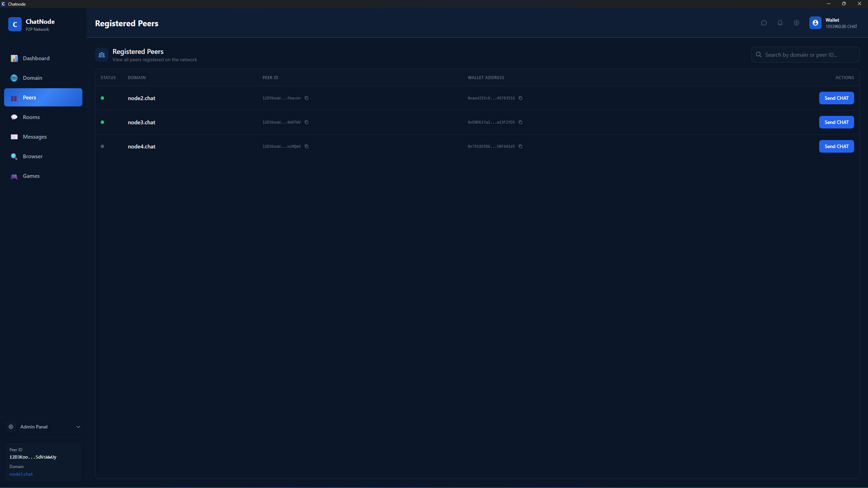Copy node4.chat peer ID

(x=307, y=146)
